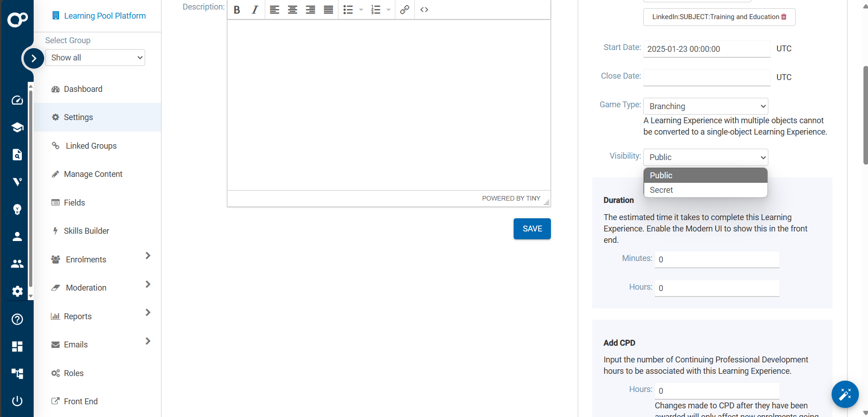Open the help question mark icon
Viewport: 868px width, 417px height.
[17, 319]
